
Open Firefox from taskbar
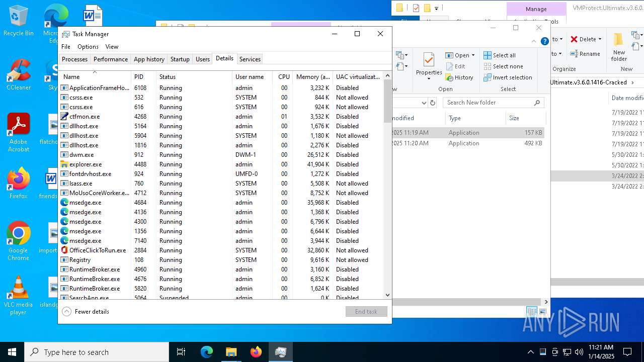256,352
